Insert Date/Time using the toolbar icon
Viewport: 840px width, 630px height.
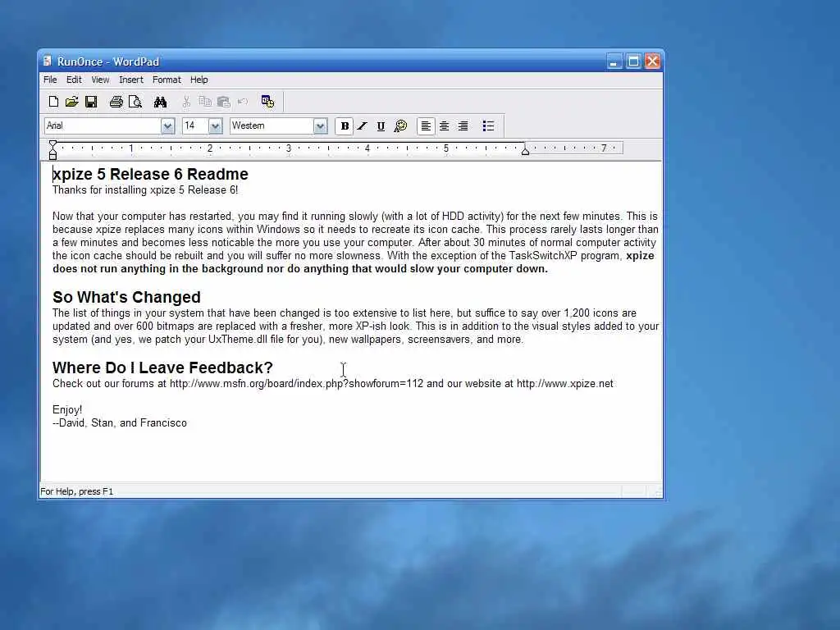coord(267,102)
